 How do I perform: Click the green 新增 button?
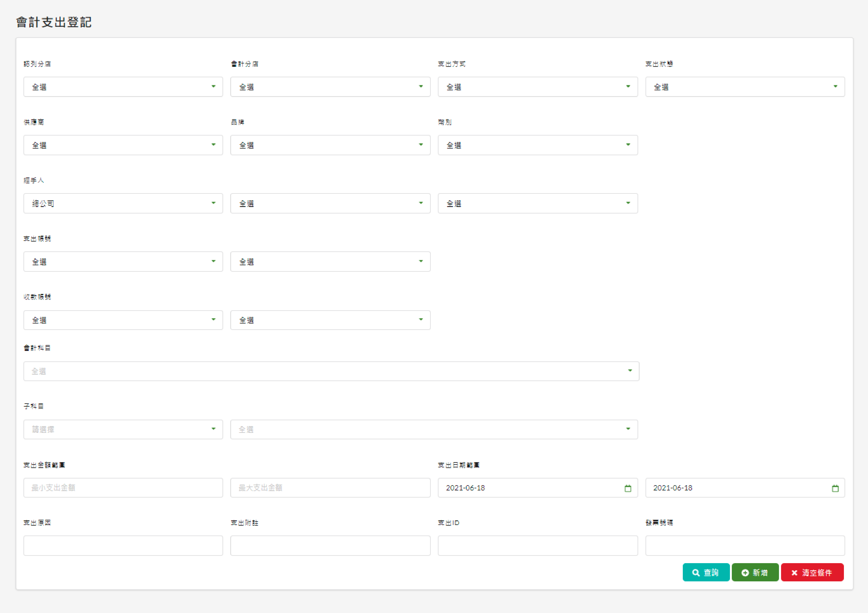(x=755, y=572)
